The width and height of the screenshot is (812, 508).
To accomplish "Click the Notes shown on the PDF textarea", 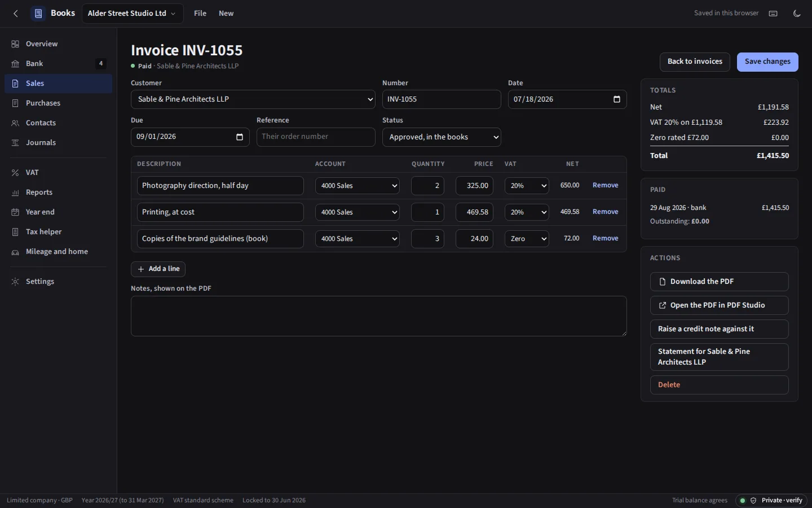I will click(x=379, y=316).
